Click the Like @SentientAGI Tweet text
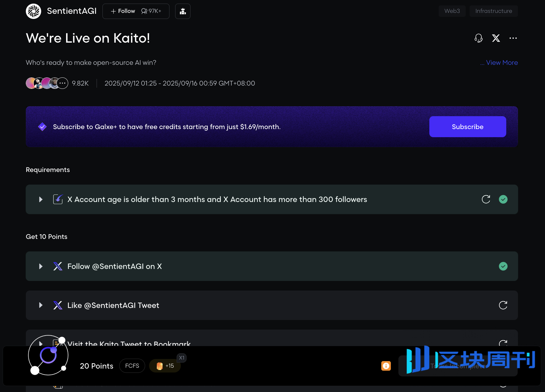 [x=113, y=305]
